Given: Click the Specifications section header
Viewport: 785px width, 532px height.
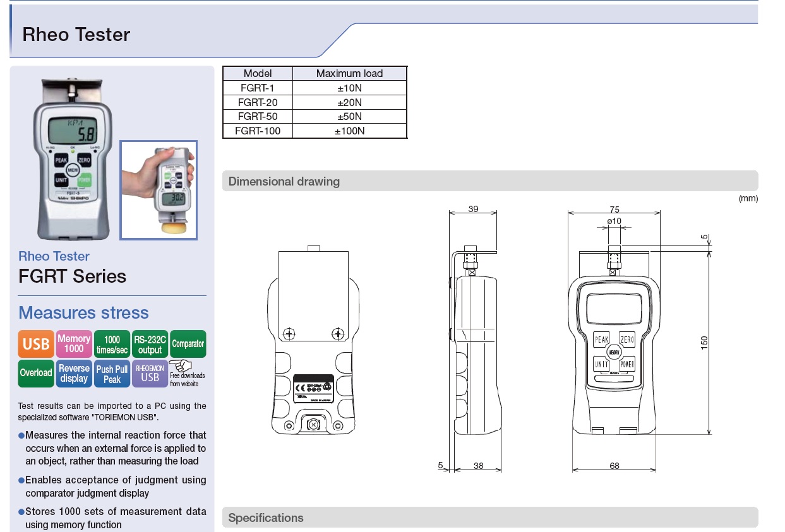Looking at the screenshot, I should coord(490,517).
